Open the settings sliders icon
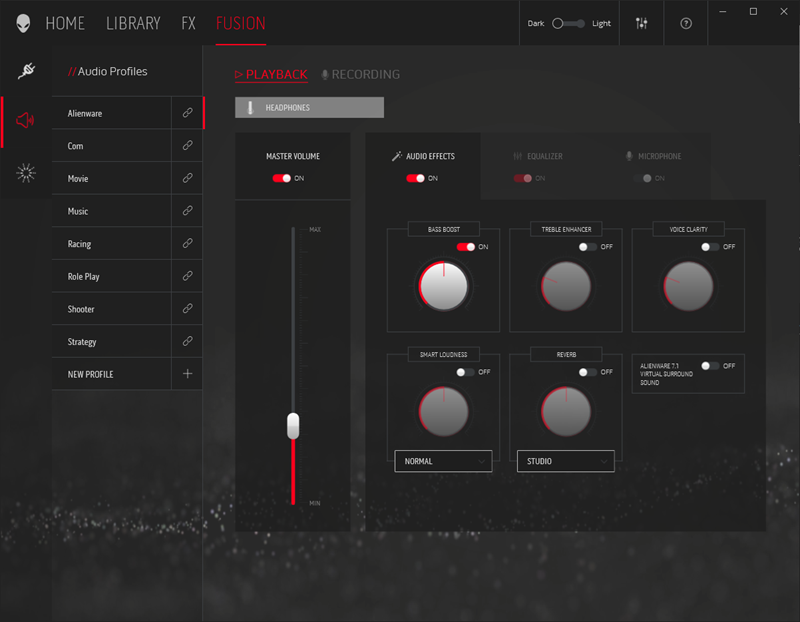The image size is (800, 622). (642, 23)
